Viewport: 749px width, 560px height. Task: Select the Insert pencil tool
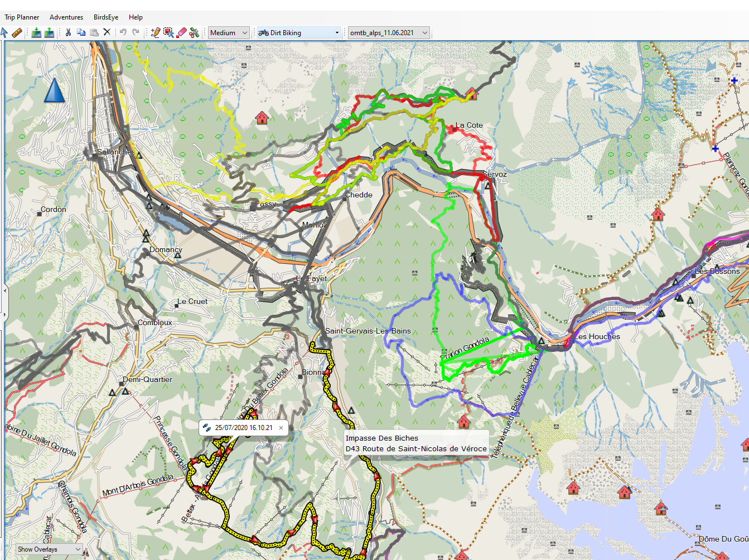(156, 33)
